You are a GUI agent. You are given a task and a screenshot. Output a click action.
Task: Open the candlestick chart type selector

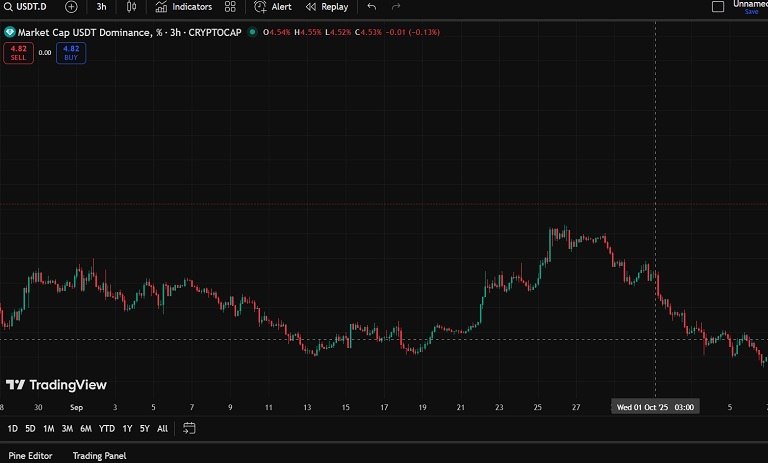pos(130,7)
